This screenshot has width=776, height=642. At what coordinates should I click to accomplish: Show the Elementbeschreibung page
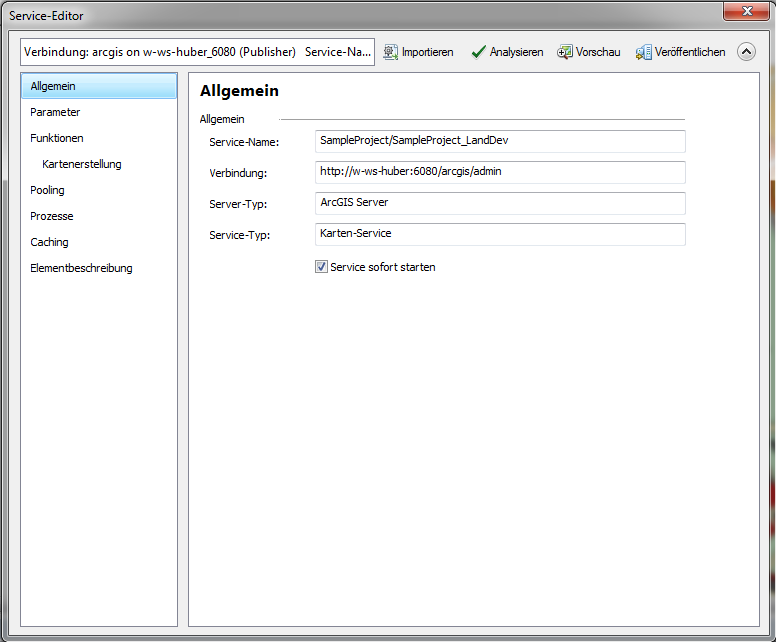[x=81, y=268]
